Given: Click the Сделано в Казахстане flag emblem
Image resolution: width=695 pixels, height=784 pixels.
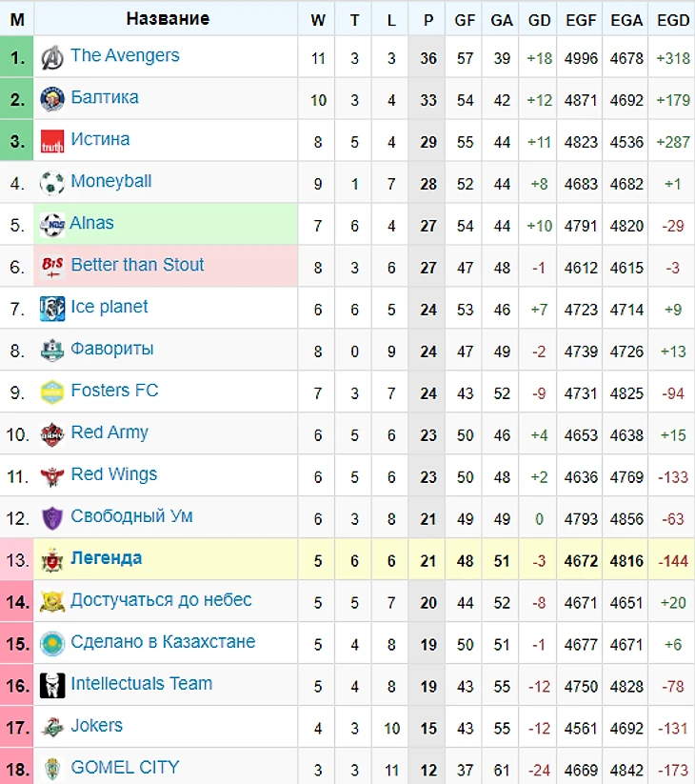Looking at the screenshot, I should click(52, 644).
